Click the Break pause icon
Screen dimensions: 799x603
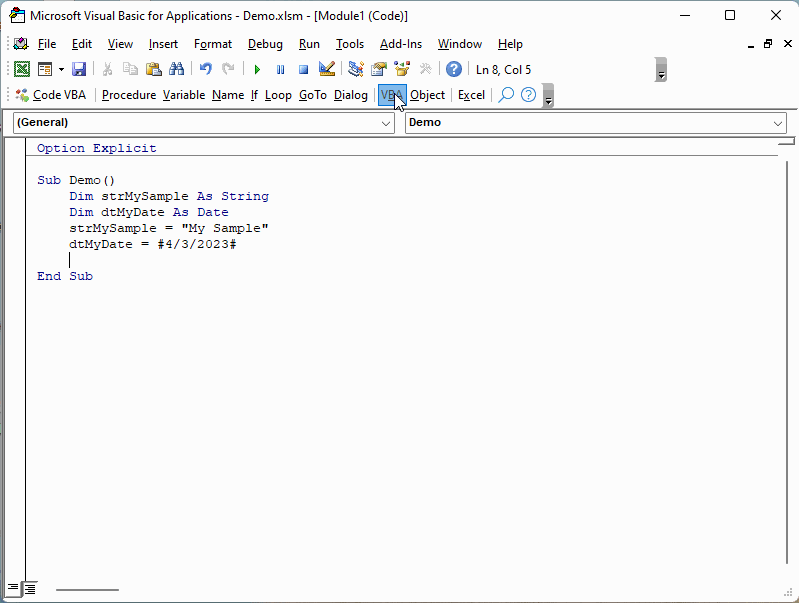[280, 69]
